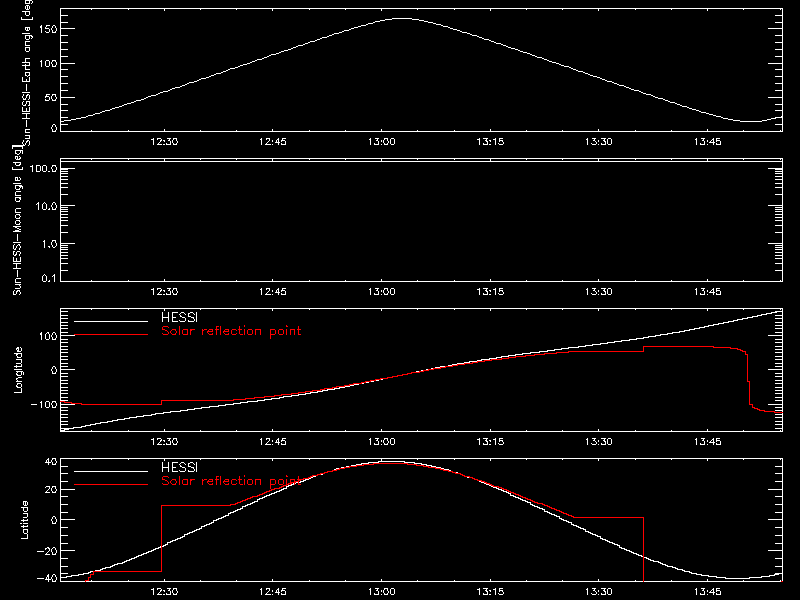Click 13:45 label under Moon angle plot
The image size is (800, 600).
click(x=708, y=292)
